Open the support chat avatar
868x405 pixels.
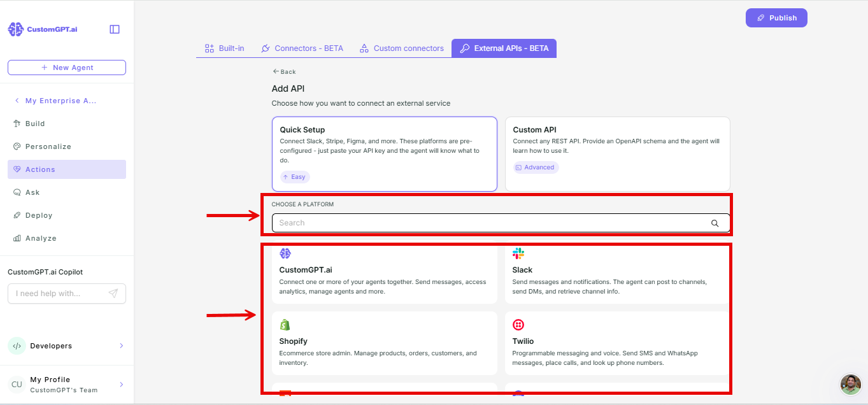[851, 385]
